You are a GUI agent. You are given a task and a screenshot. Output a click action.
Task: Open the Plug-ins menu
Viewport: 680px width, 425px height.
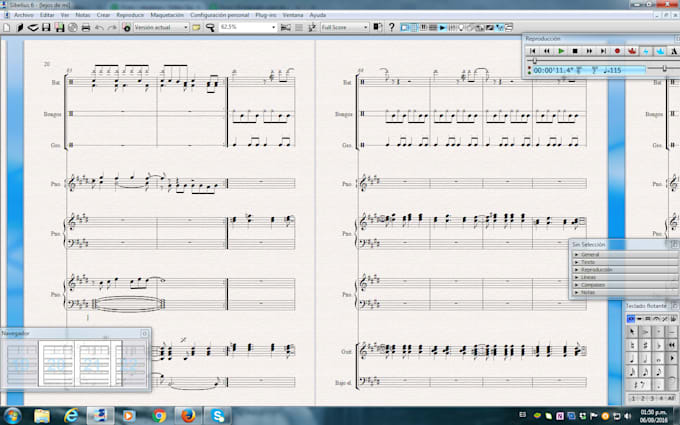[x=265, y=15]
